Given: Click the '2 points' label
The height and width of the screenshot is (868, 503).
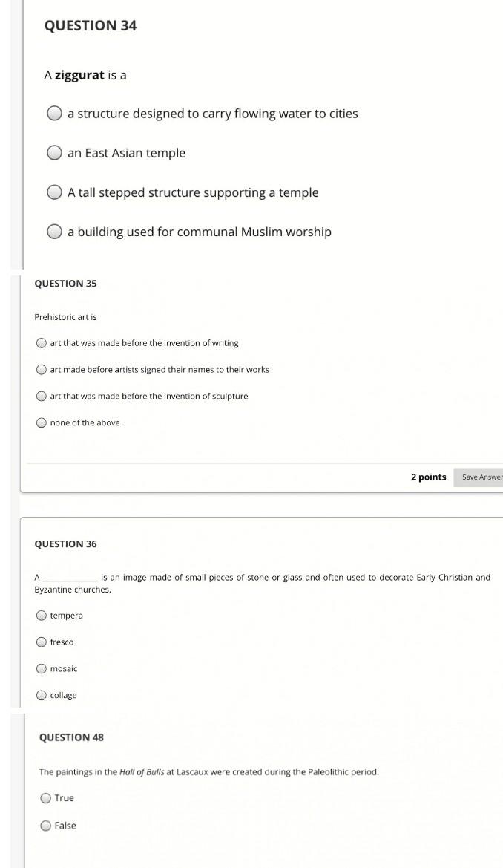Looking at the screenshot, I should pos(429,477).
